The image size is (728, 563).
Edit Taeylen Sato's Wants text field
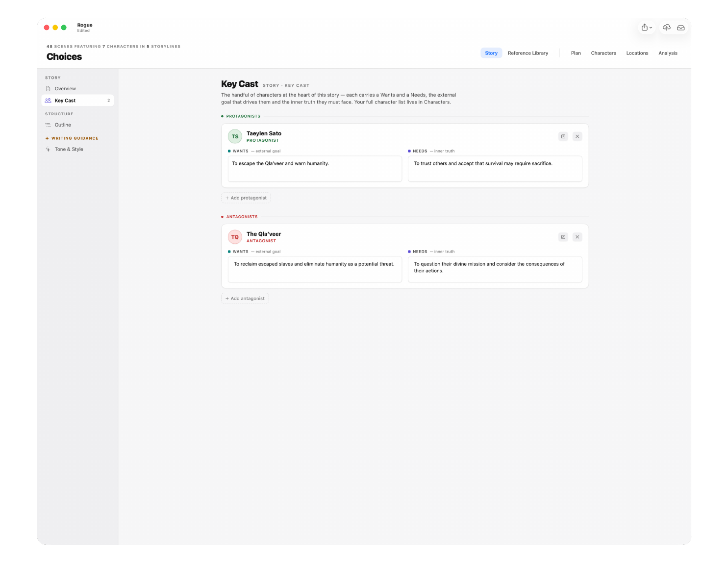click(315, 169)
